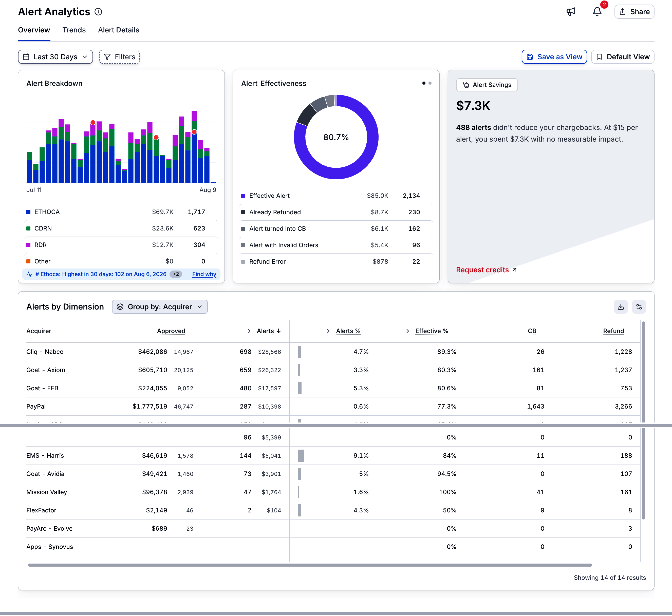Viewport: 672px width, 616px height.
Task: Click the Alert Savings coins badge
Action: click(x=487, y=85)
